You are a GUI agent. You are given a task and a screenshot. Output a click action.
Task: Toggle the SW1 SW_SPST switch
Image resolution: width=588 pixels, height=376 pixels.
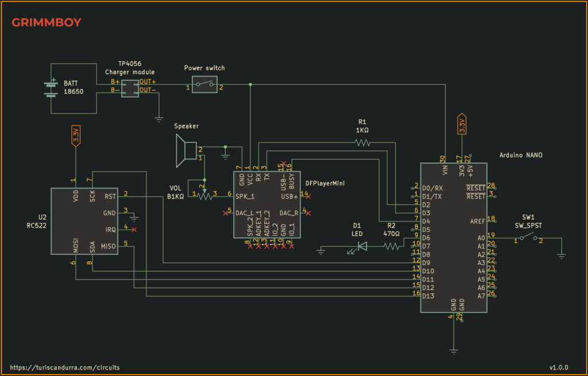[x=529, y=237]
